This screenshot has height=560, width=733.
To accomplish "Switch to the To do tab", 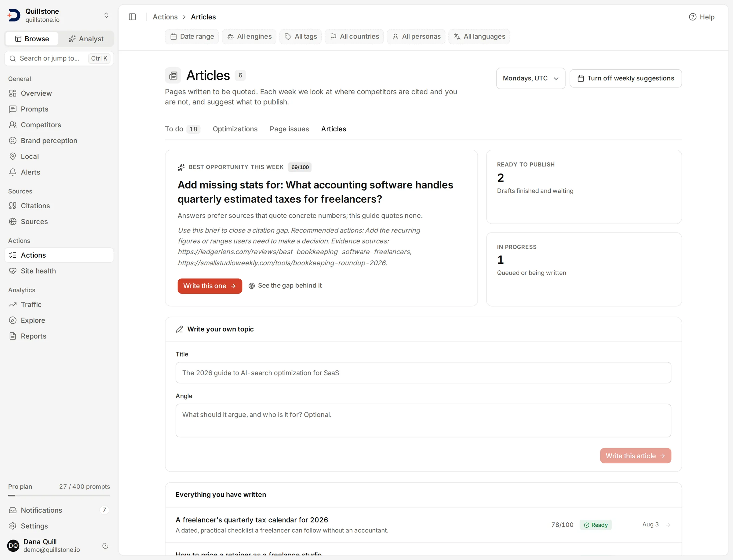I will pos(183,129).
